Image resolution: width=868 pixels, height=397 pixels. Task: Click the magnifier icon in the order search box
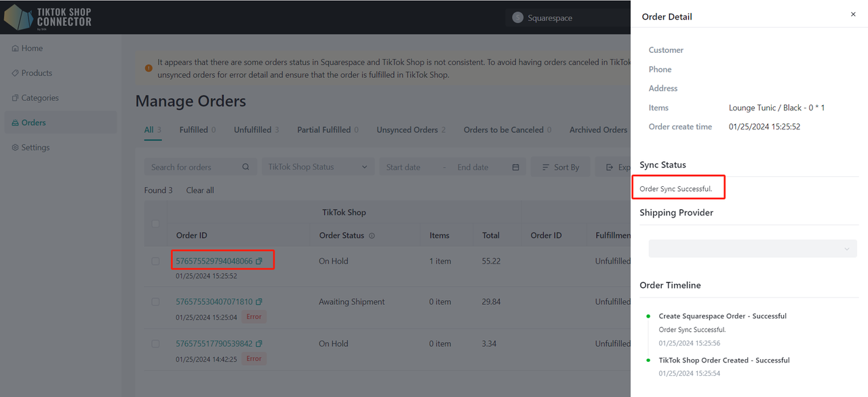click(x=246, y=167)
